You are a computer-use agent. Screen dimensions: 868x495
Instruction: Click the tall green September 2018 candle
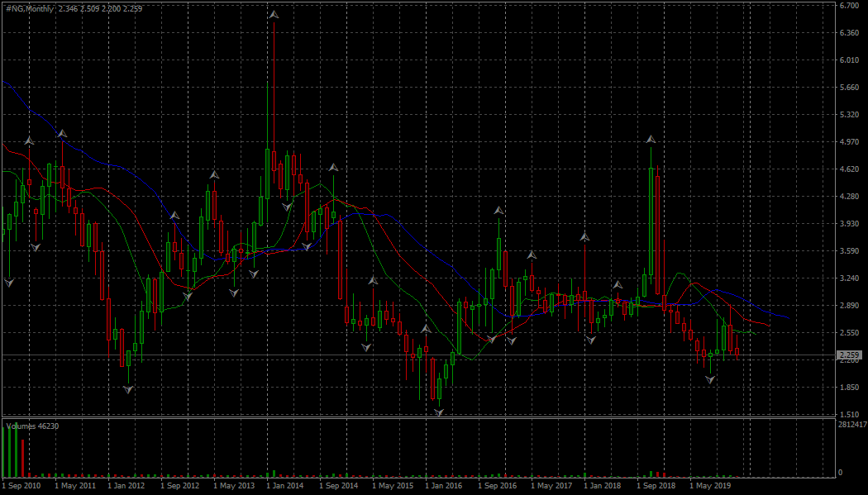[x=652, y=221]
